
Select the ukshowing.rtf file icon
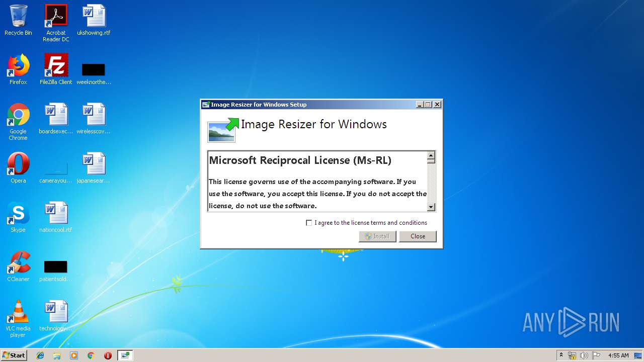[x=94, y=20]
